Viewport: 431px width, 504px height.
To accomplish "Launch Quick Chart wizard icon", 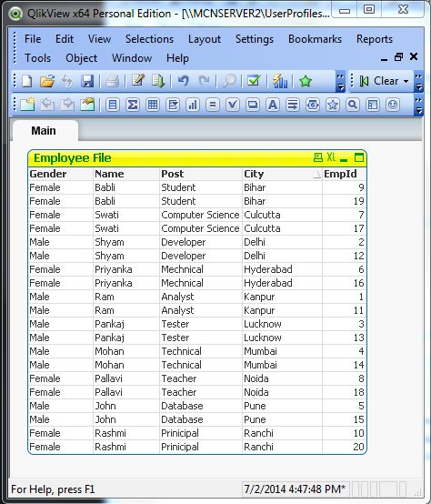I will 280,81.
